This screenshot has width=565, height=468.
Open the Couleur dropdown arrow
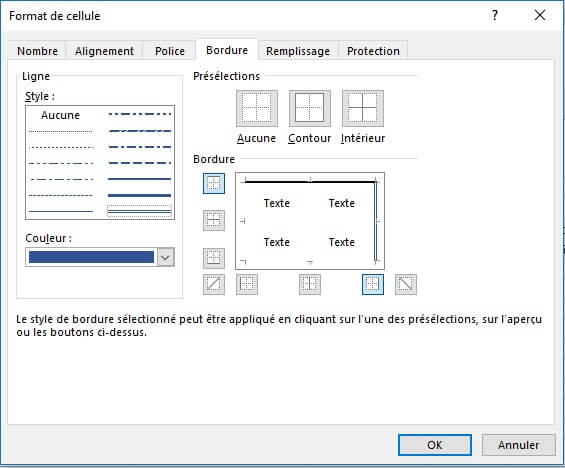165,257
